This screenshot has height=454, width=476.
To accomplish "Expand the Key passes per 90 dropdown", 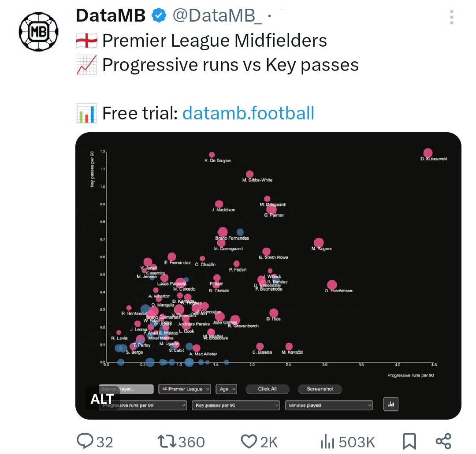I will click(235, 406).
